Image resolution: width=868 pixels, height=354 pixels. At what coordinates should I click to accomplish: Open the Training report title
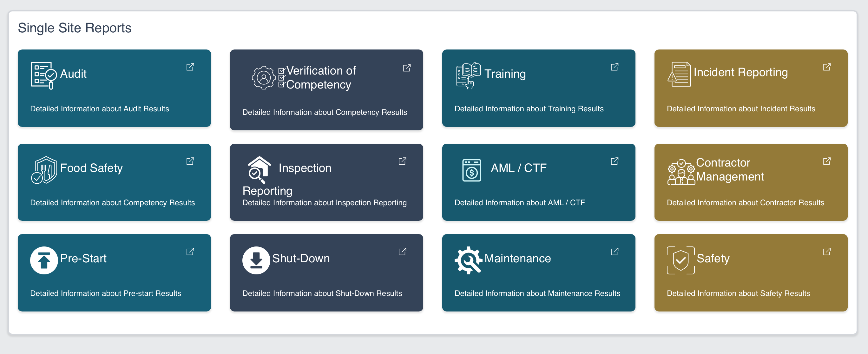click(505, 74)
